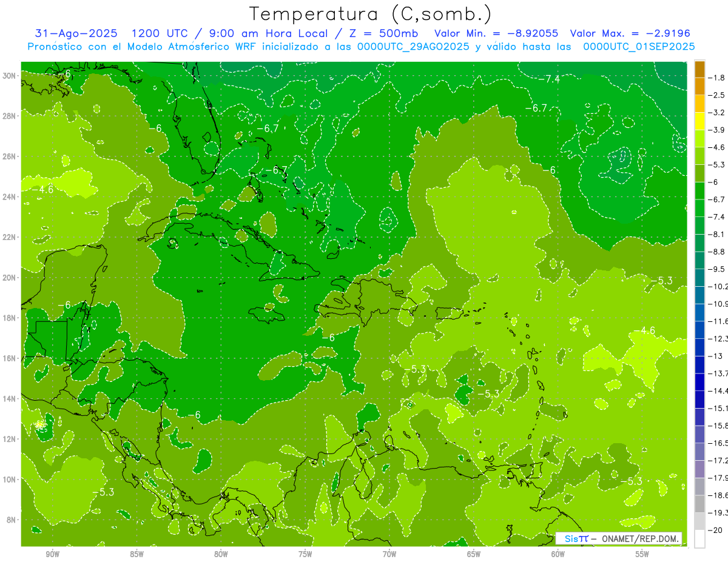Click the colorbar segment between -6 and -6.7

click(699, 190)
